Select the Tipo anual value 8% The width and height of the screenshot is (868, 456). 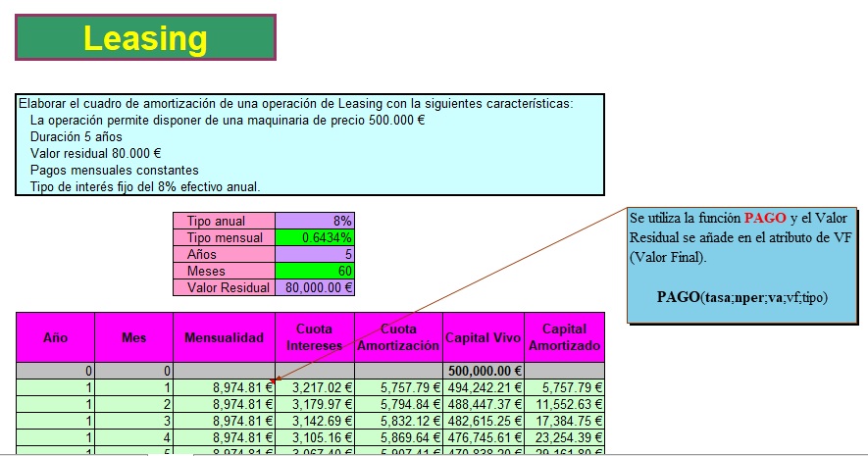coord(315,221)
